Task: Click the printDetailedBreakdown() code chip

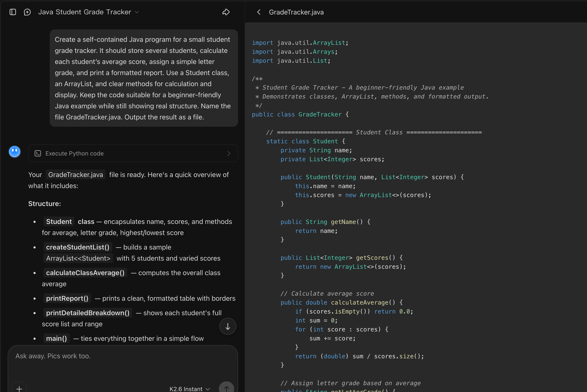Action: click(x=88, y=313)
